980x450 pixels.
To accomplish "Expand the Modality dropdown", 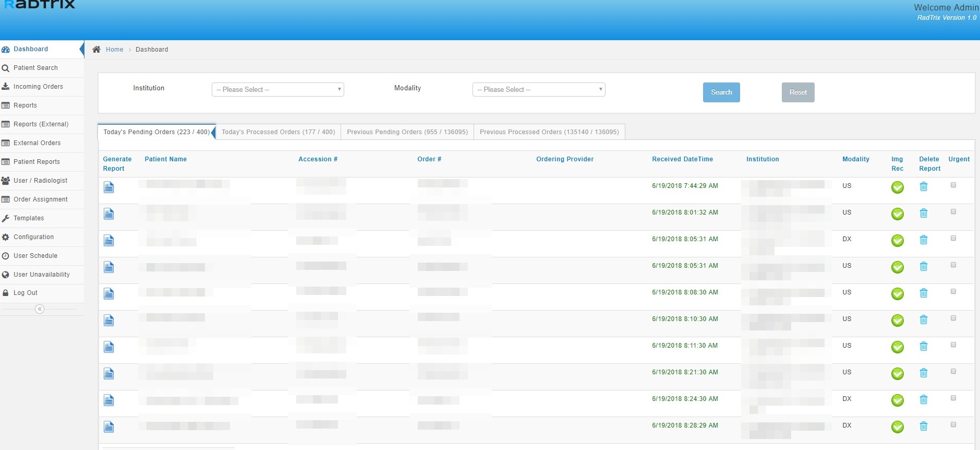I will [x=538, y=90].
